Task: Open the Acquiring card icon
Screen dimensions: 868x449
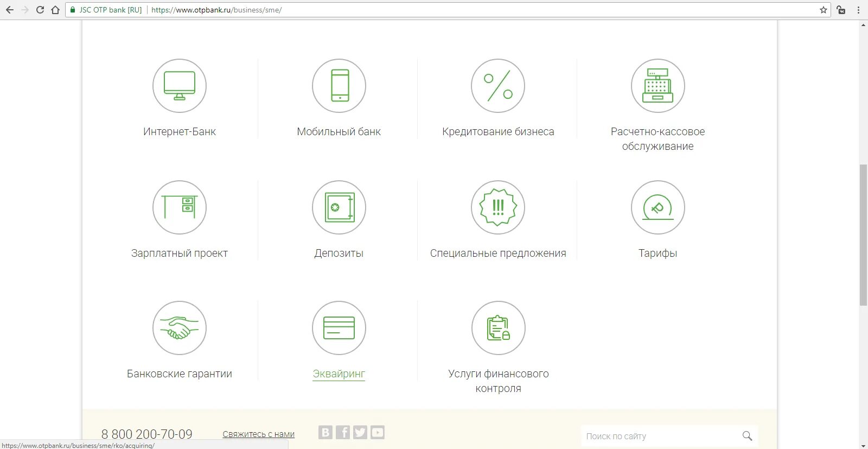Action: point(339,328)
